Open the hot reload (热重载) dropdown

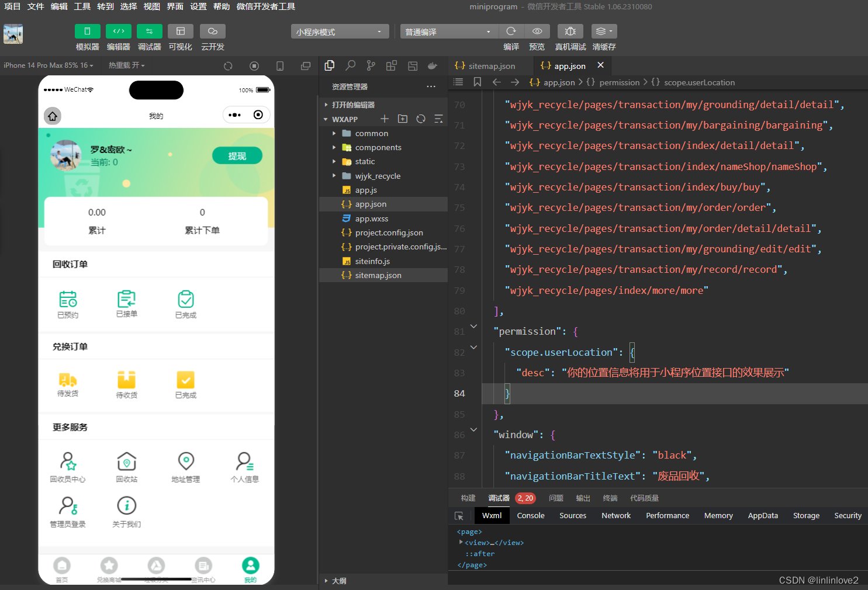[126, 65]
